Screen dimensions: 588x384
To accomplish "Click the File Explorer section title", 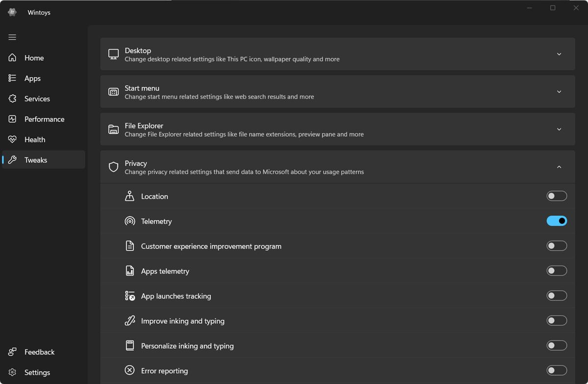I will 144,126.
